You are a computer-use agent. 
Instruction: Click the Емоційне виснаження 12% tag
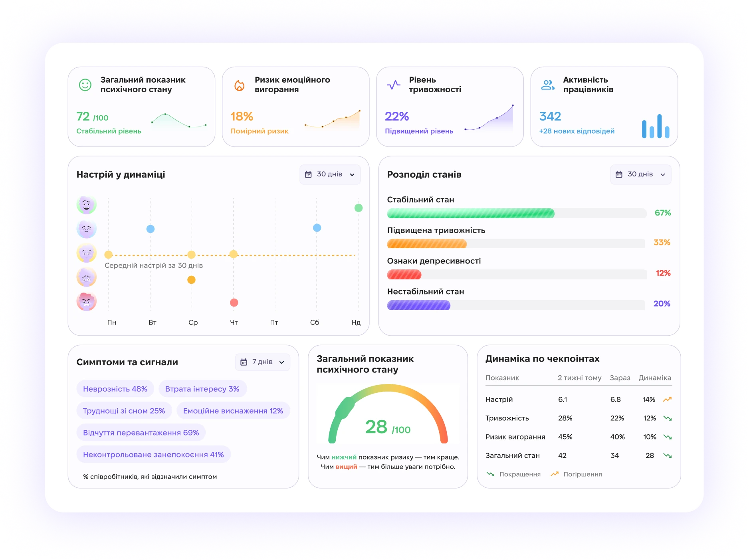click(x=233, y=411)
